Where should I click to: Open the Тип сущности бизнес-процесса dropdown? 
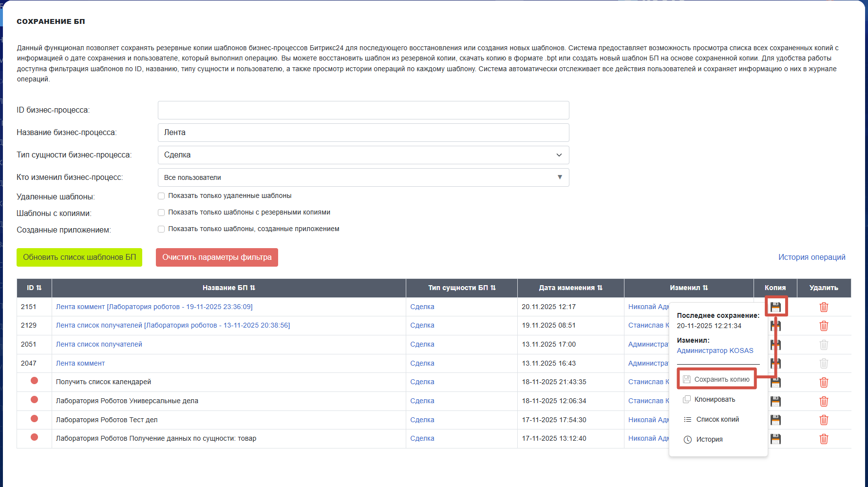(363, 155)
